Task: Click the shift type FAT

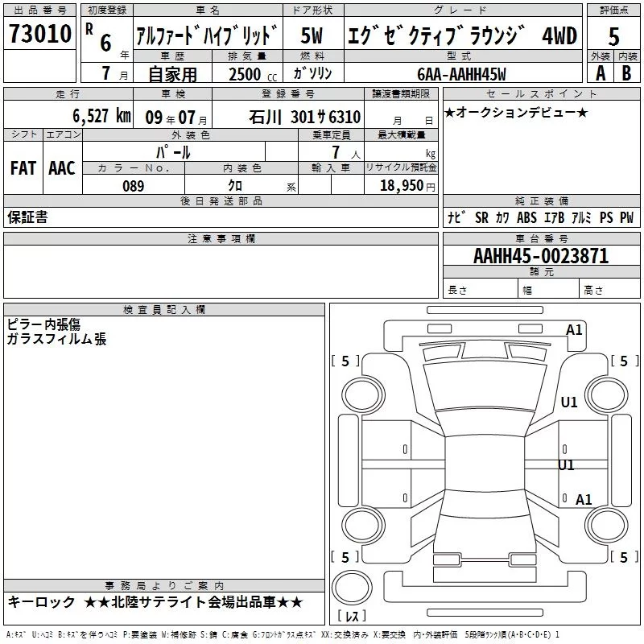Action: (x=23, y=168)
